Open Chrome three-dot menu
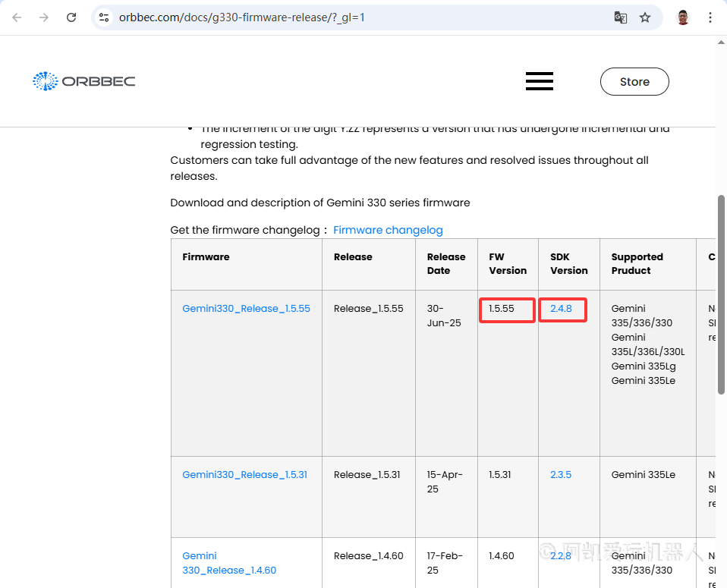The width and height of the screenshot is (727, 588). pos(710,17)
